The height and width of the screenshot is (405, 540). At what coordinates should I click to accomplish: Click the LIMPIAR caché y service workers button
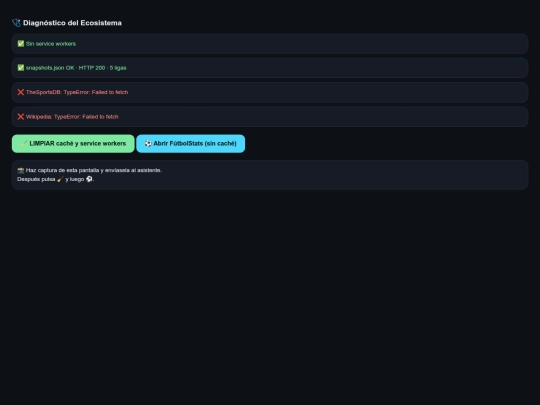(73, 144)
